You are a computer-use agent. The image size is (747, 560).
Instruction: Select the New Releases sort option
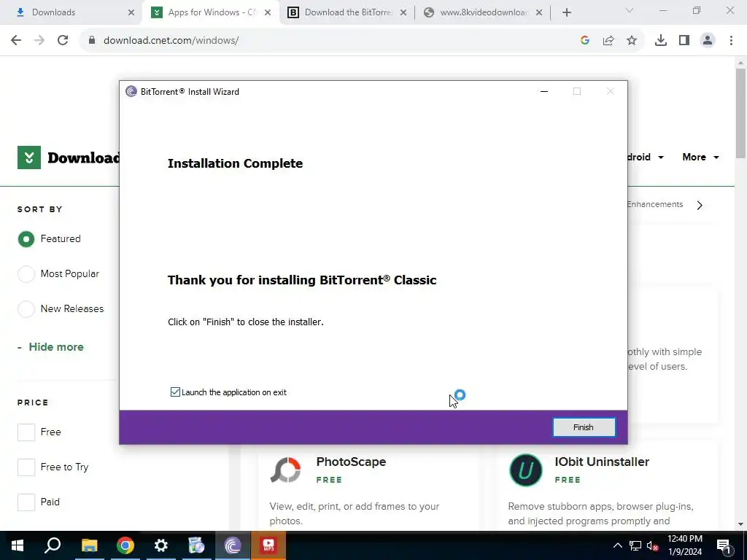click(26, 308)
